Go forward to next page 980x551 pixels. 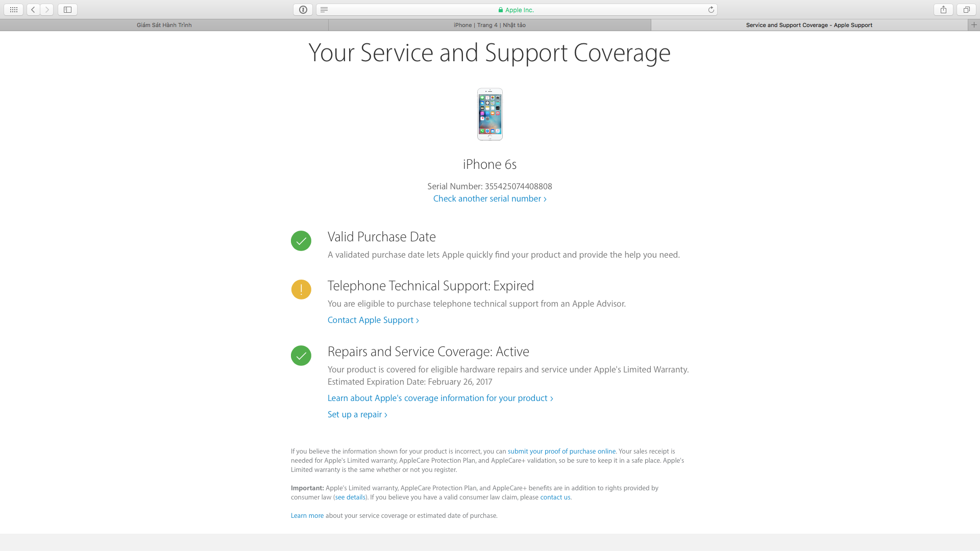[x=47, y=10]
